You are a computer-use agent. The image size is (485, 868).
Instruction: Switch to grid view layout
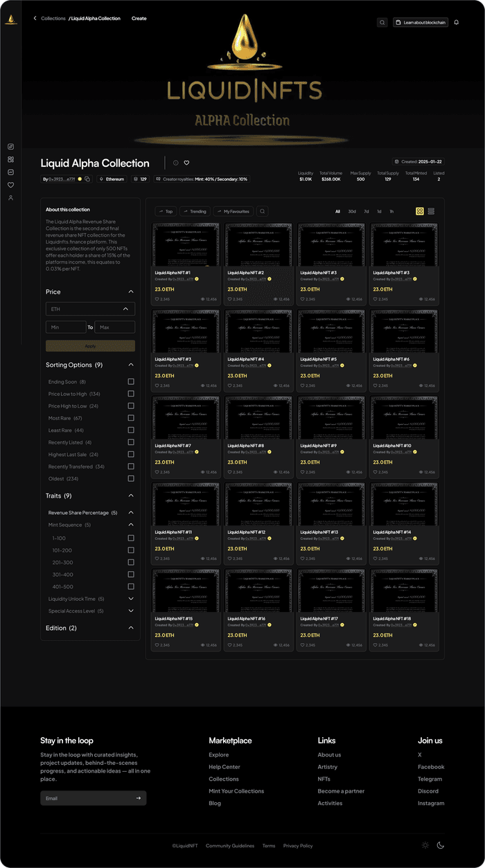pos(420,211)
